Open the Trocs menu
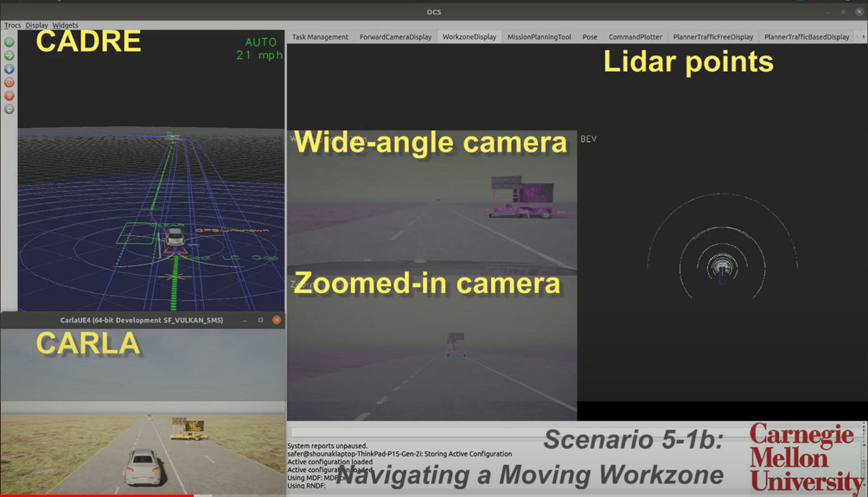Screen dimensions: 868x497 (x=12, y=26)
